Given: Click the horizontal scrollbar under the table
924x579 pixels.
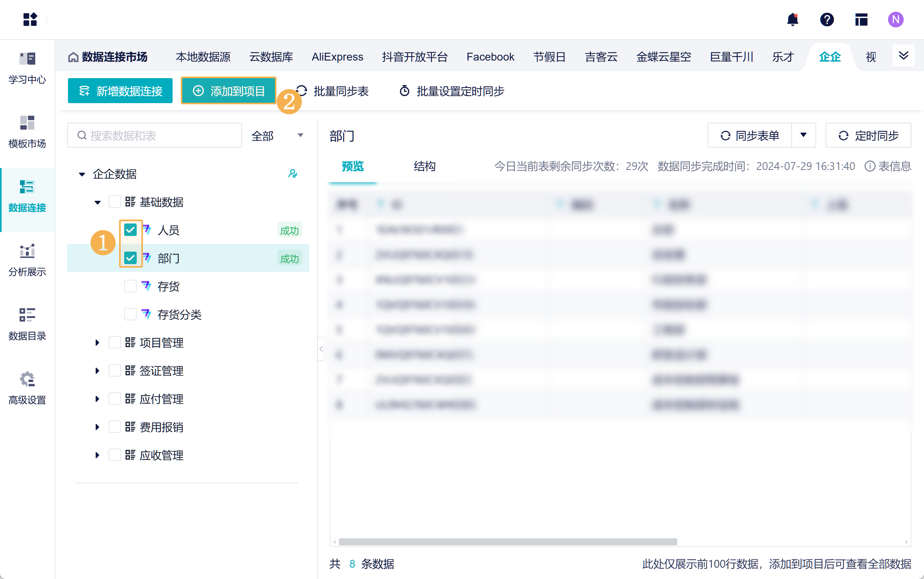Looking at the screenshot, I should tap(507, 541).
